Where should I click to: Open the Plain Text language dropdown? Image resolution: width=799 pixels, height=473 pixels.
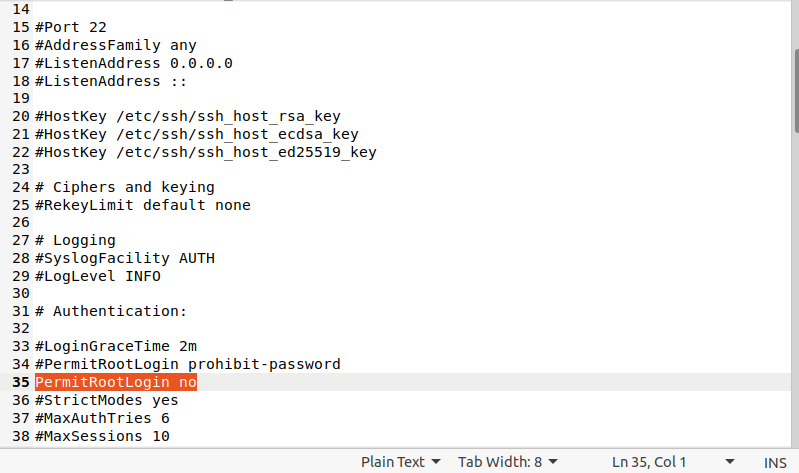coord(400,462)
